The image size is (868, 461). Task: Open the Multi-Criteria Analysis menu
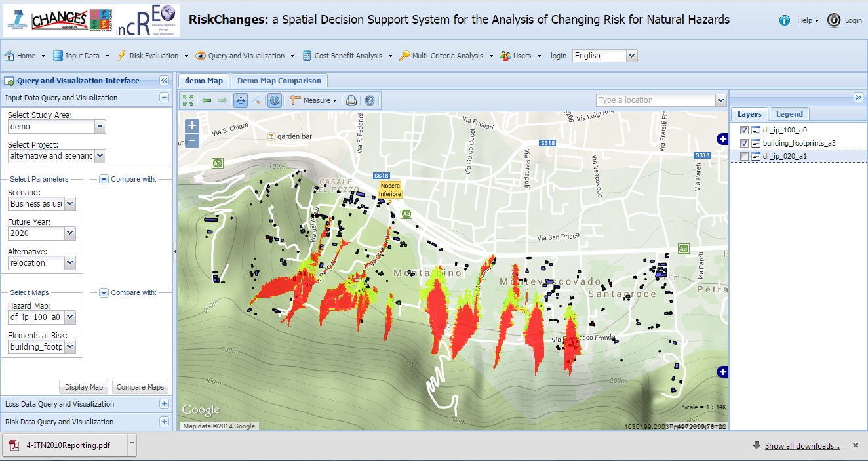(447, 56)
